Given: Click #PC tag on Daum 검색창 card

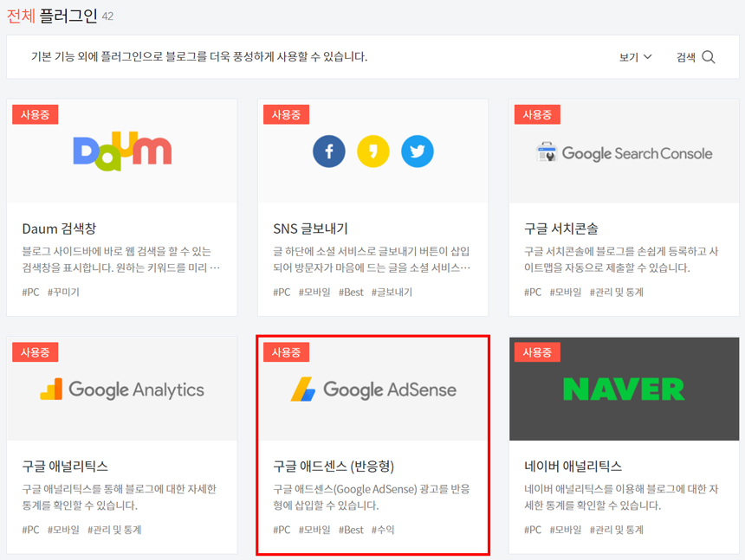Looking at the screenshot, I should point(31,292).
